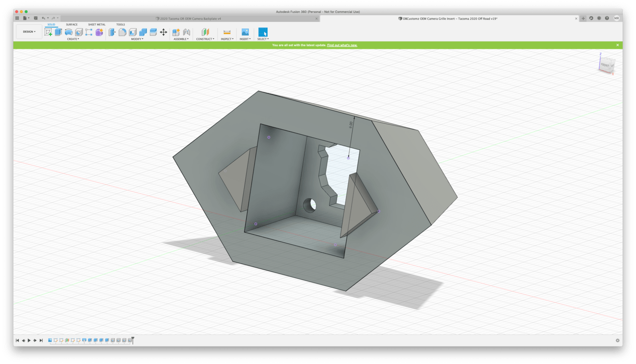Step back one timeline feature
The height and width of the screenshot is (364, 636).
[x=23, y=341]
